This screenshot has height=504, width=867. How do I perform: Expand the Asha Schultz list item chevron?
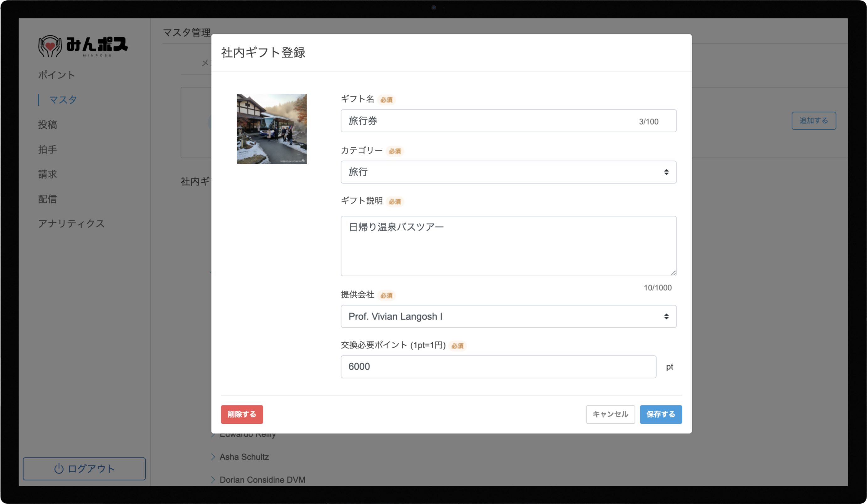(x=213, y=457)
